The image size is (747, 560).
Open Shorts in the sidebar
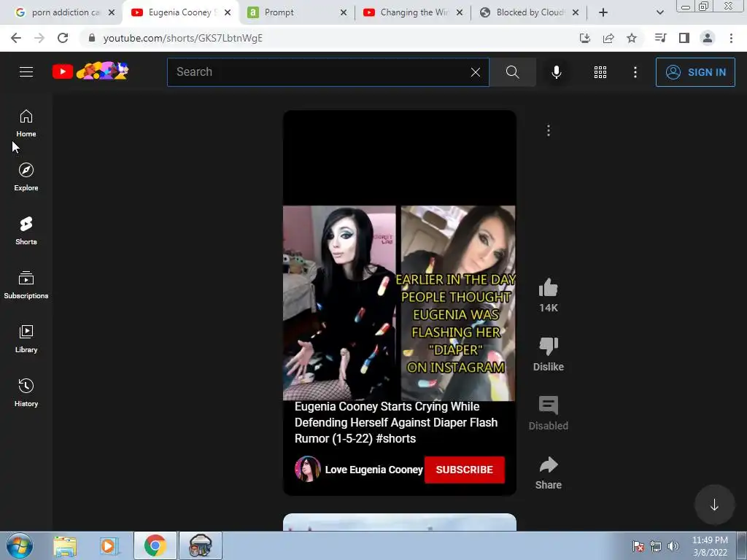(26, 231)
